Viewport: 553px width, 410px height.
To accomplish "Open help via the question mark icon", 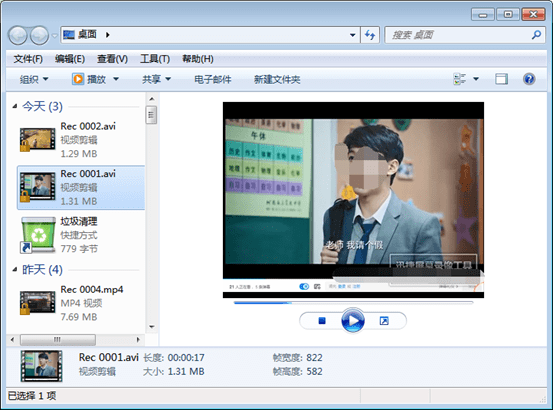I will pos(529,79).
